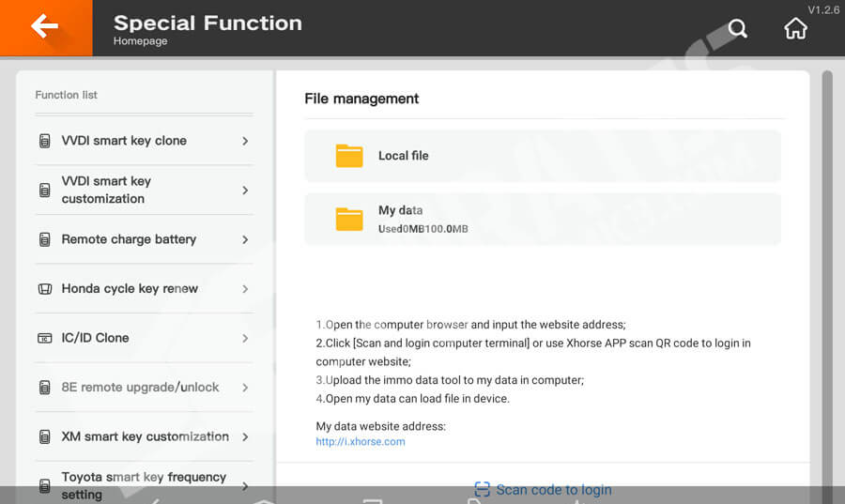
Task: Select IC/ID Clone in function list
Action: coord(96,338)
